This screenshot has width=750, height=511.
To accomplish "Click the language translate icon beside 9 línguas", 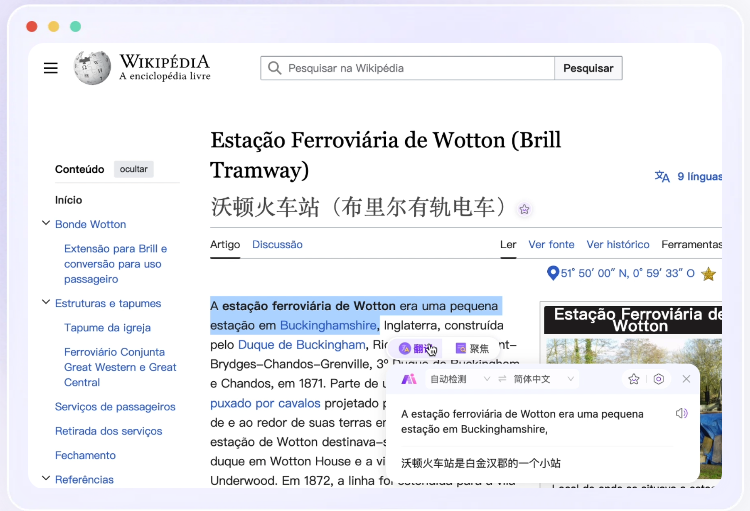I will click(662, 177).
